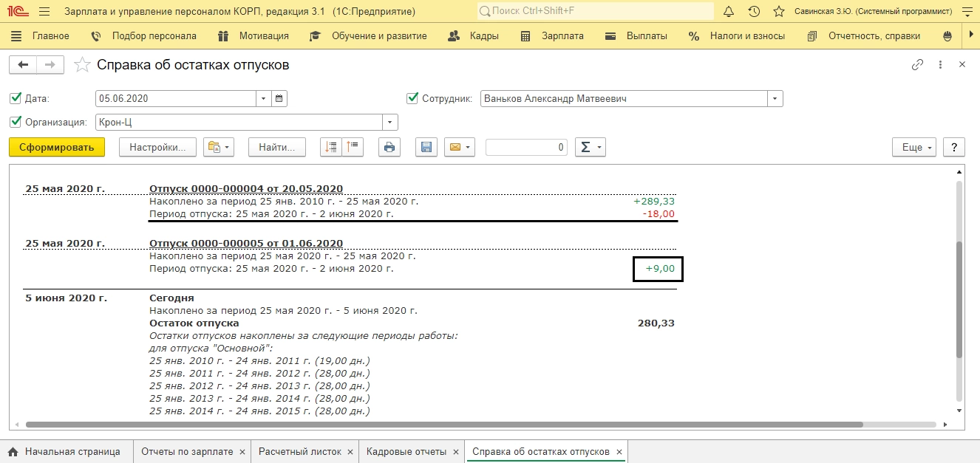Copy link to this report

point(917,65)
